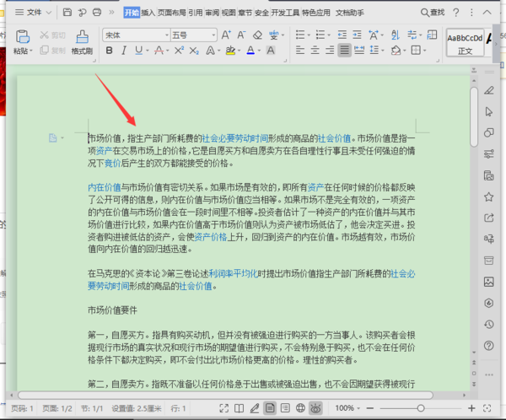Click the Copy (复制) icon

pyautogui.click(x=44, y=51)
